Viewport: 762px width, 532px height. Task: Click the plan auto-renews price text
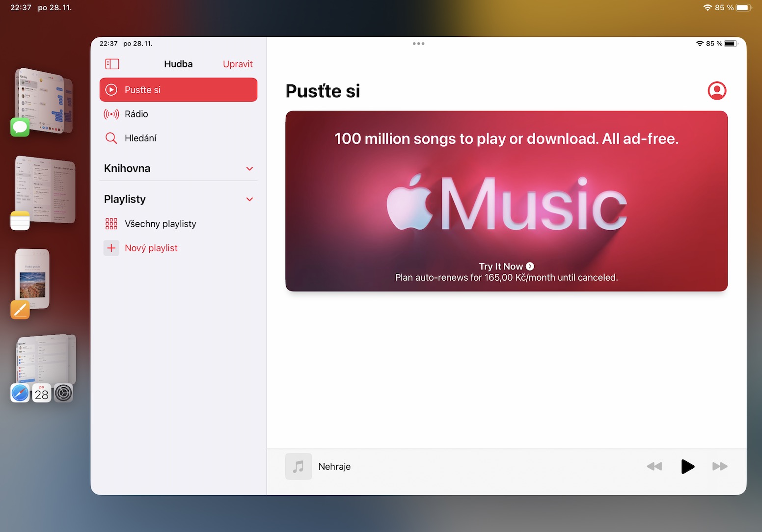(506, 278)
